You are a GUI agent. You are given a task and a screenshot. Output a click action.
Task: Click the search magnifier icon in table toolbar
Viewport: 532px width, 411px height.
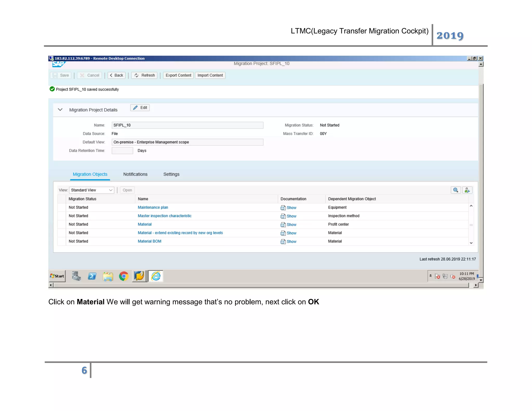pyautogui.click(x=455, y=190)
